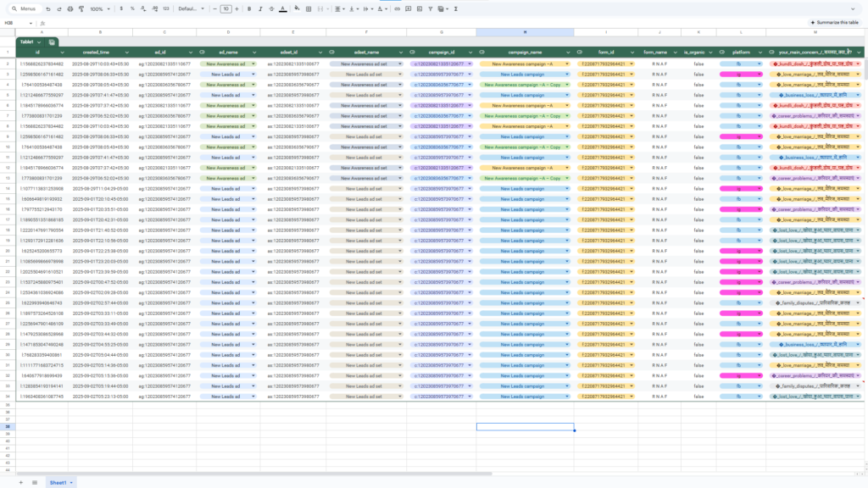Toggle strikethrough formatting

[270, 8]
